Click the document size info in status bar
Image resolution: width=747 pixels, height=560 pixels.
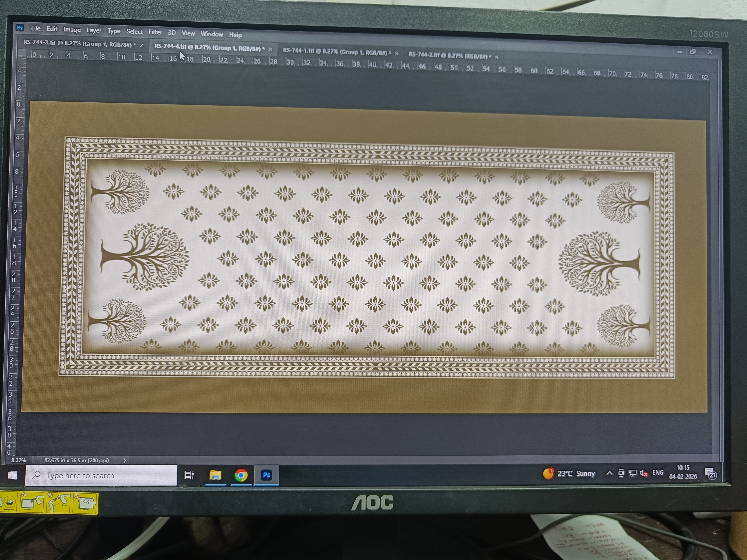(x=76, y=460)
